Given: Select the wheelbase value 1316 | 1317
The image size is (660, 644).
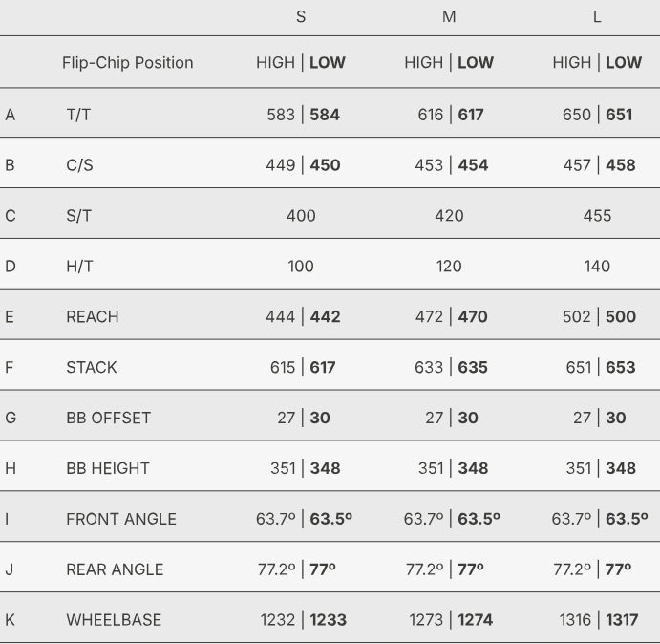Looking at the screenshot, I should pos(597,621).
